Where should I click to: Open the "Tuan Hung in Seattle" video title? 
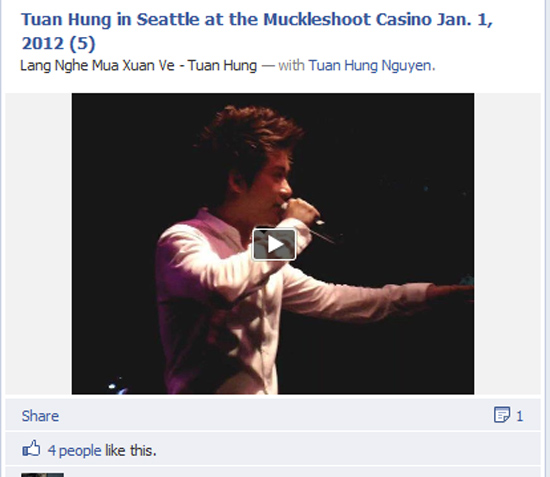coord(257,31)
